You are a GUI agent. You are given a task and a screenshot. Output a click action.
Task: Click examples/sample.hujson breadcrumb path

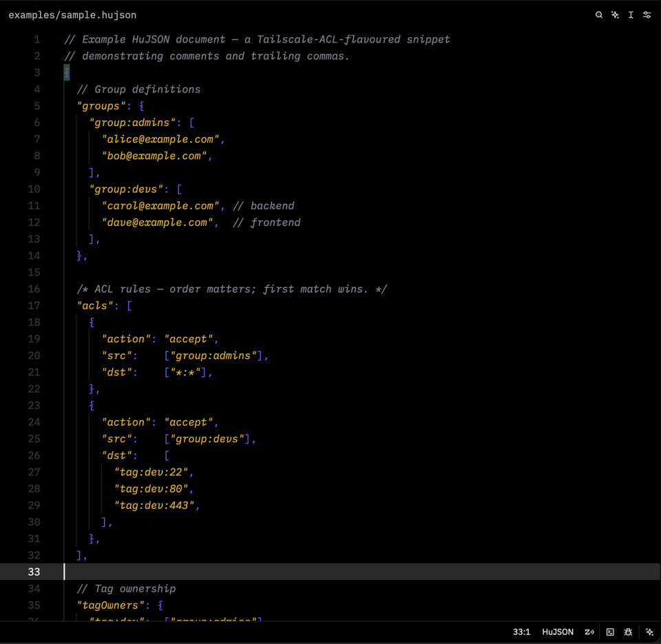(72, 15)
